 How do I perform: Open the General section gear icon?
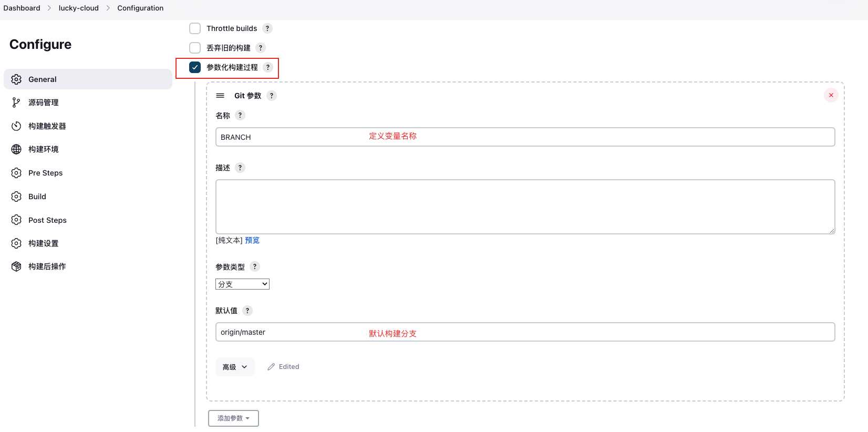(x=16, y=79)
